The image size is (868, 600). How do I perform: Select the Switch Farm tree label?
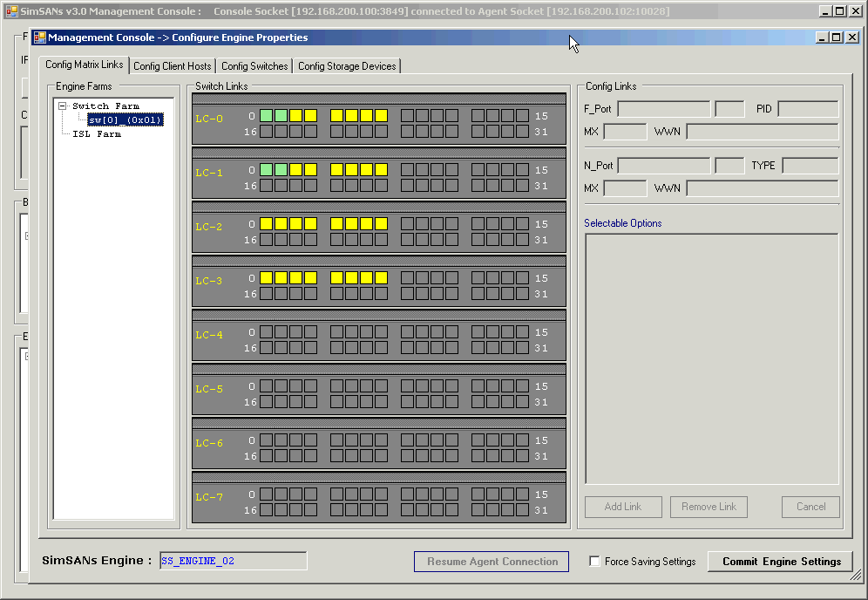click(x=105, y=106)
